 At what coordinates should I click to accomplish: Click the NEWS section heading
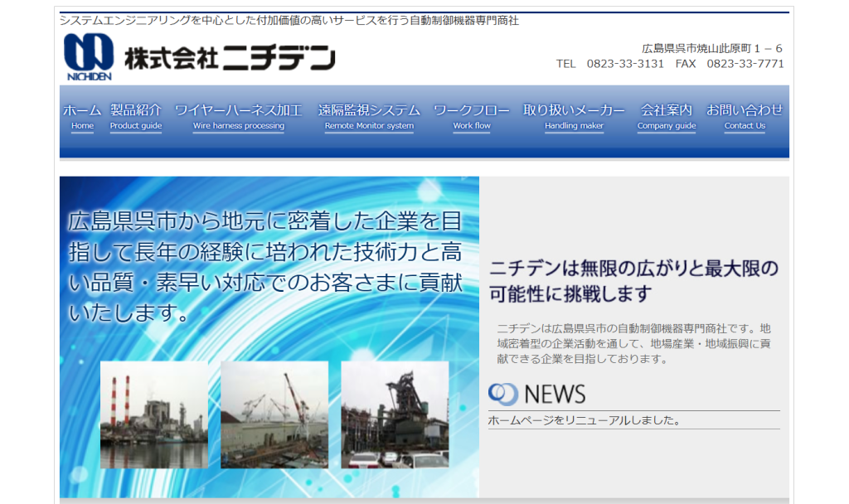555,394
